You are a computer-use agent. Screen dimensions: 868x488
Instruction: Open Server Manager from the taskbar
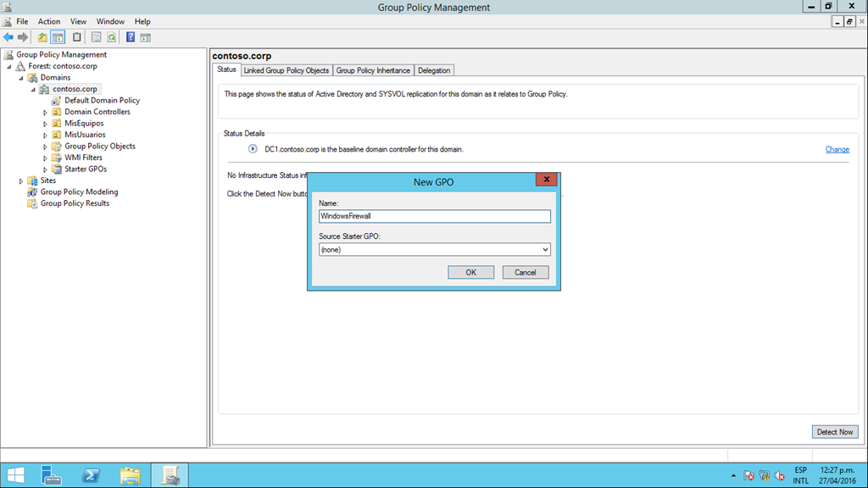tap(53, 474)
